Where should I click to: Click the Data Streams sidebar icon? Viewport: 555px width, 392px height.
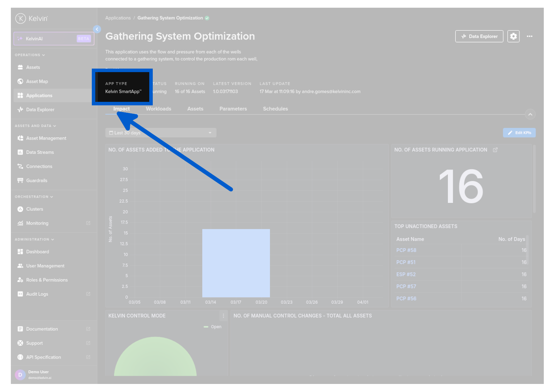point(20,152)
